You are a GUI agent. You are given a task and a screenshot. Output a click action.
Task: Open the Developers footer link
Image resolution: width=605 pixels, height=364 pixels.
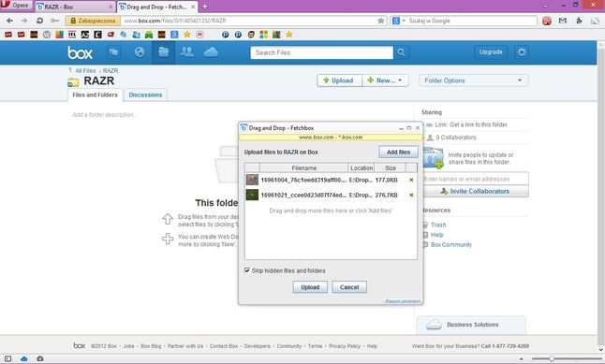pos(257,346)
